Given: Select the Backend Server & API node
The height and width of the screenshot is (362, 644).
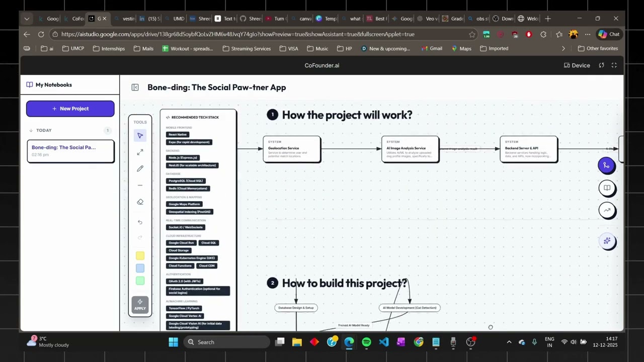Looking at the screenshot, I should click(x=529, y=149).
